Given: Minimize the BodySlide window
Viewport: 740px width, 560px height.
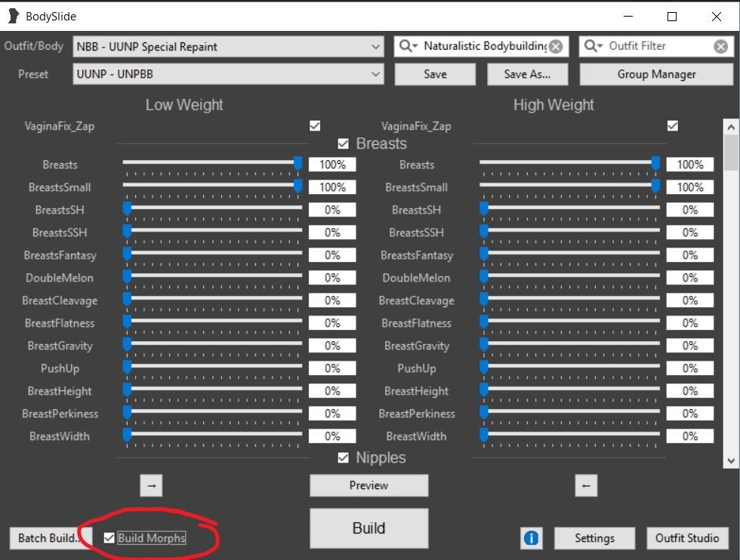Looking at the screenshot, I should click(x=628, y=17).
